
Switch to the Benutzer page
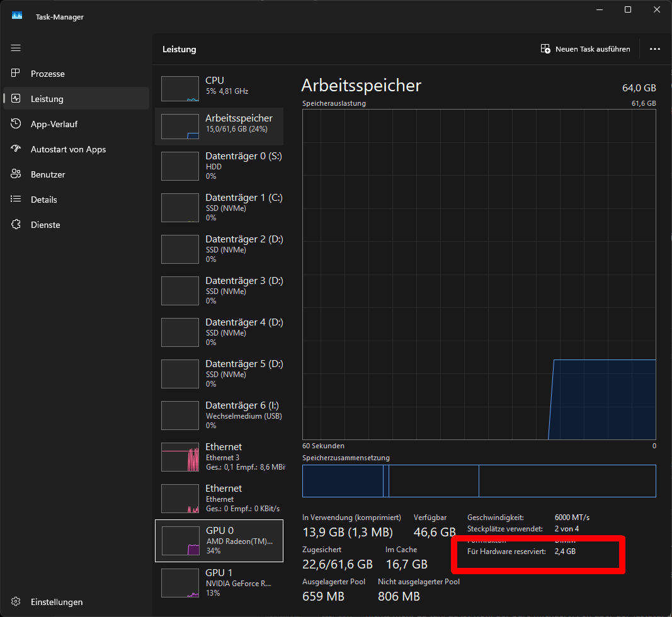[76, 174]
